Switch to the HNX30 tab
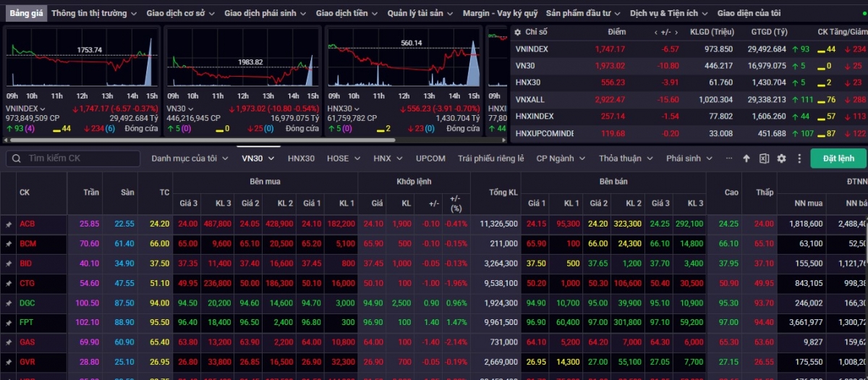 coord(301,159)
